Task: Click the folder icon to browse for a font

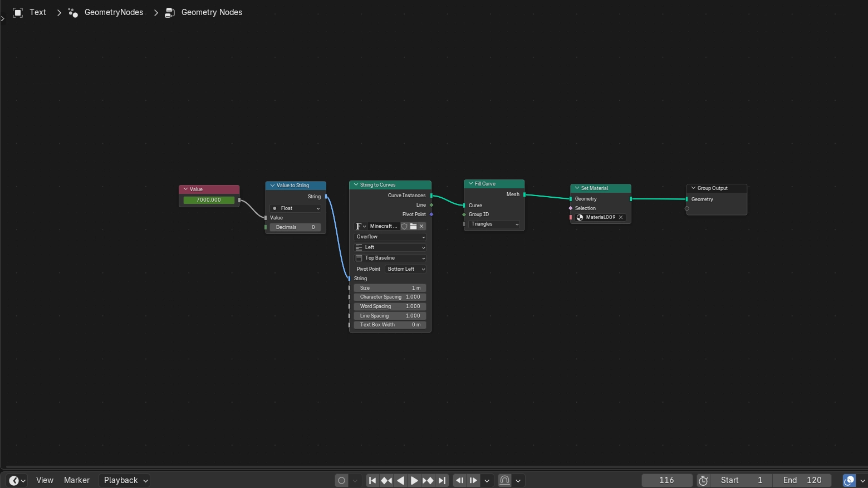Action: click(413, 226)
